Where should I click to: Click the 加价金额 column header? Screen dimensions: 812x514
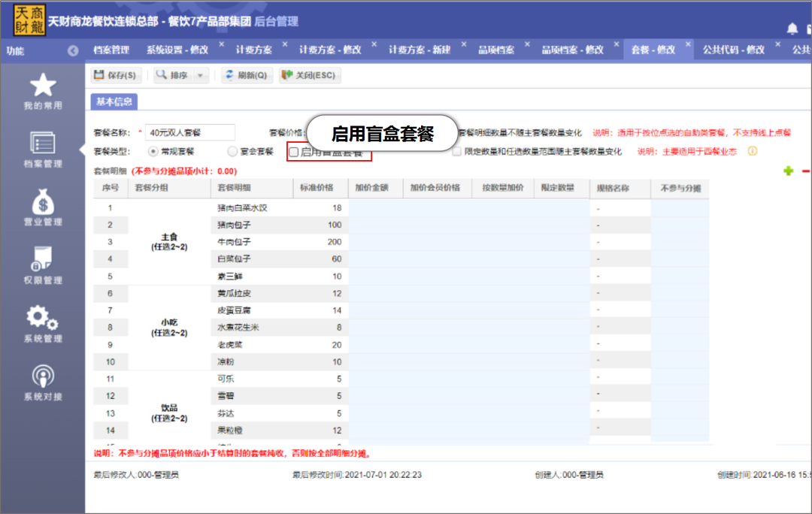[375, 189]
